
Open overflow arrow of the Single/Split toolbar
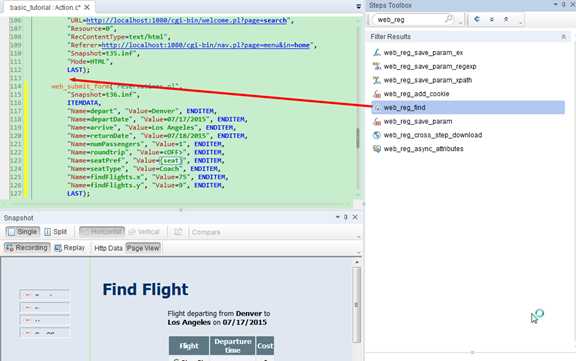(x=359, y=237)
